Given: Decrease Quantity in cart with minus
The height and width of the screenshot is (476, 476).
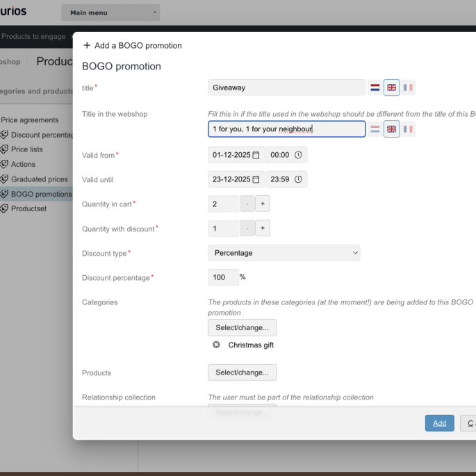Looking at the screenshot, I should coord(247,204).
